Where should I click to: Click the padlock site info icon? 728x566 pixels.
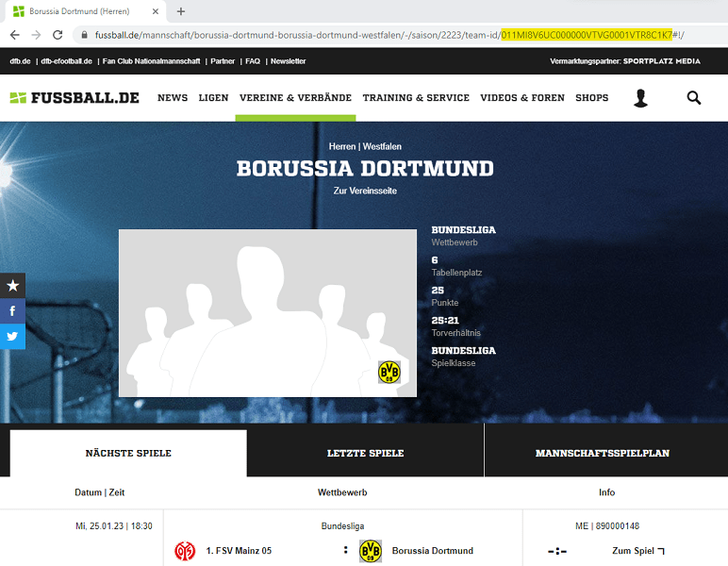[84, 35]
